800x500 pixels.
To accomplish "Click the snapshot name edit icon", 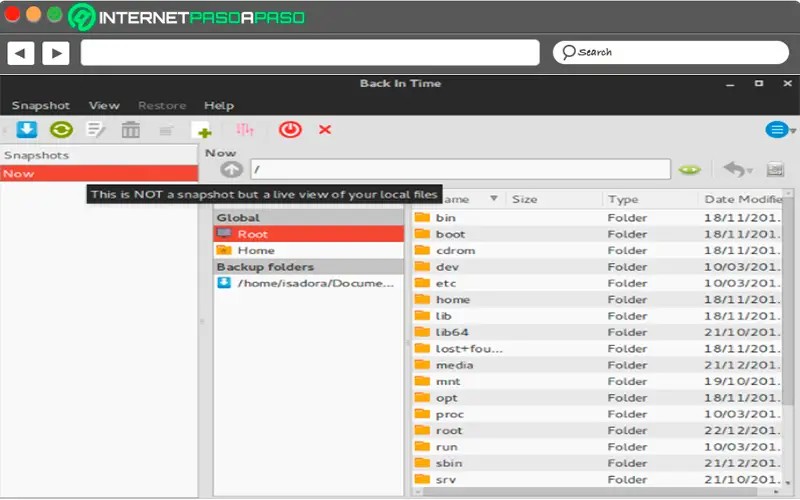I will point(96,130).
